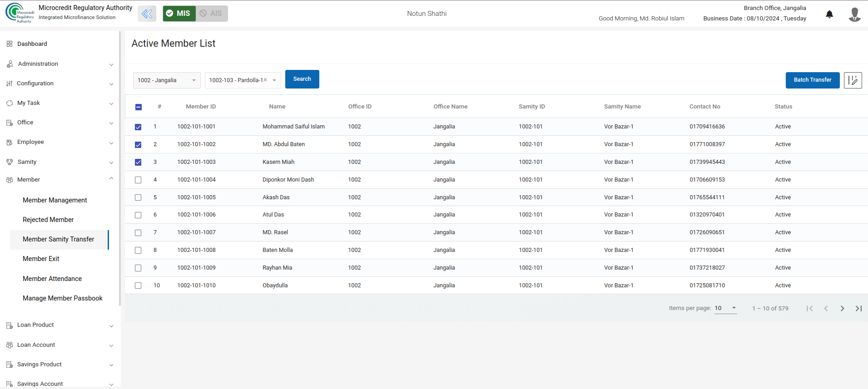Clear the Pardolla-1 samity selection
The width and height of the screenshot is (868, 389).
[x=265, y=80]
